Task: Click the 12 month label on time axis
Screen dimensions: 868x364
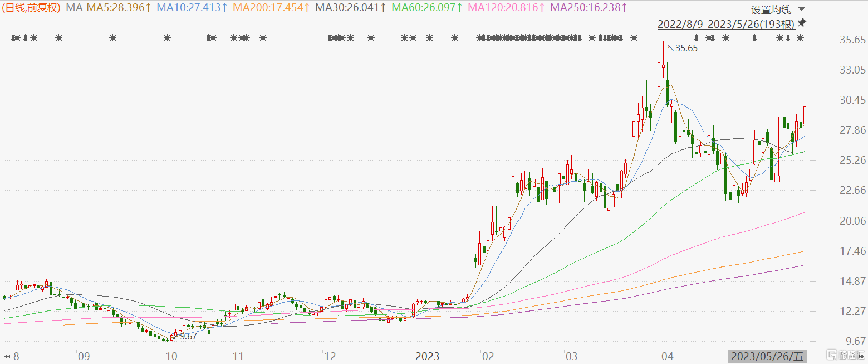Action: pos(330,356)
